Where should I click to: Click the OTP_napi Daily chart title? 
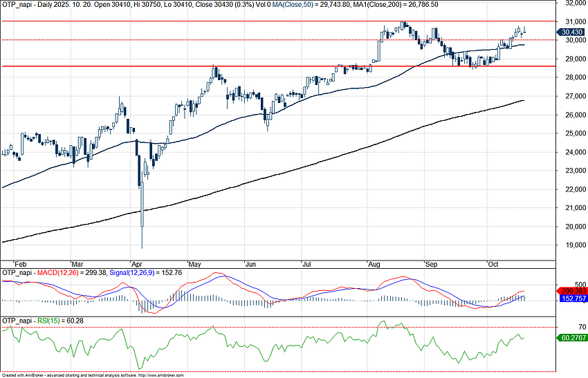[x=42, y=4]
